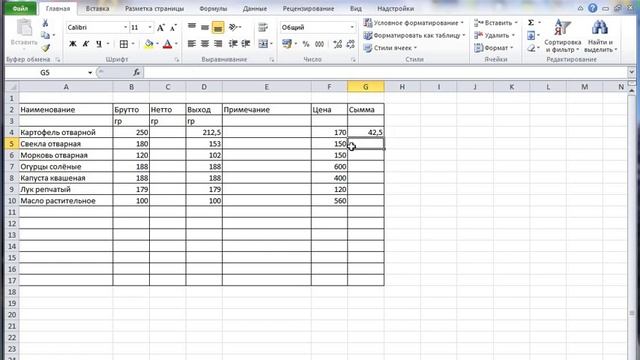Click inside the formula bar input
The image size is (640, 360).
click(385, 73)
